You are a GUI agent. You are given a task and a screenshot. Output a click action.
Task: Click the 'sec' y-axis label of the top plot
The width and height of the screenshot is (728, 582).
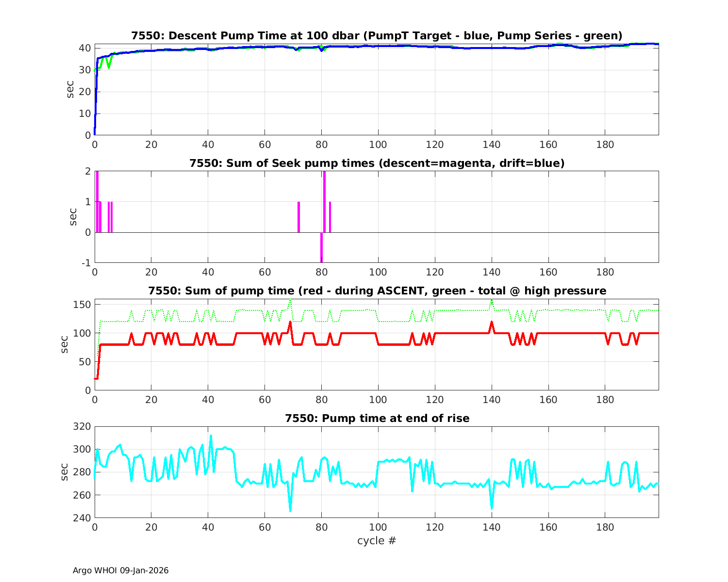tap(71, 89)
